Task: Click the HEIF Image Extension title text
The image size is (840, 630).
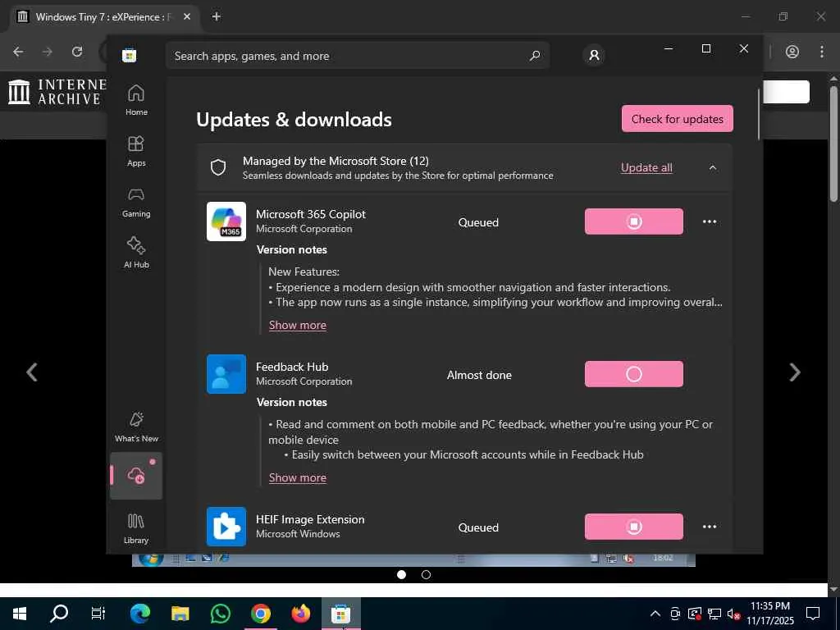Action: pyautogui.click(x=310, y=519)
